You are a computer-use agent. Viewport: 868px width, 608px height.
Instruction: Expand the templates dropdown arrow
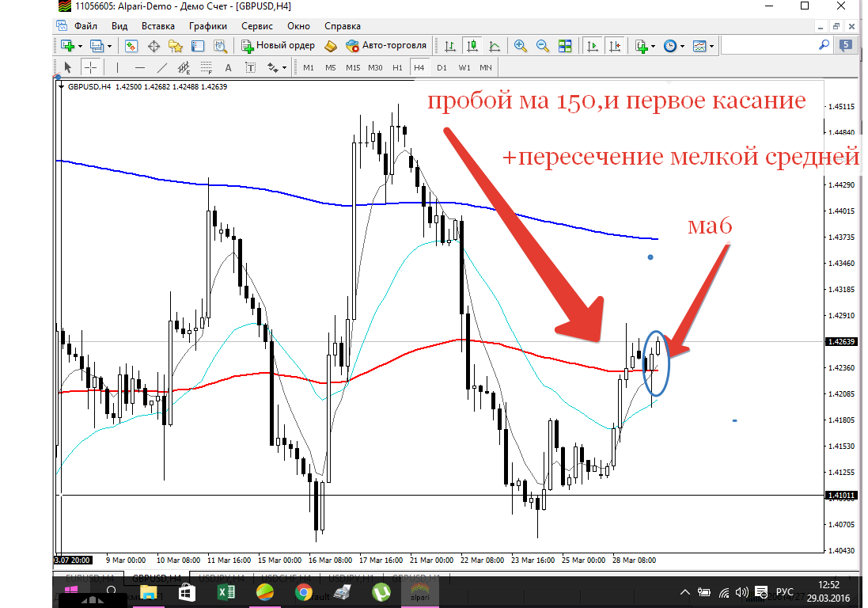tap(711, 47)
